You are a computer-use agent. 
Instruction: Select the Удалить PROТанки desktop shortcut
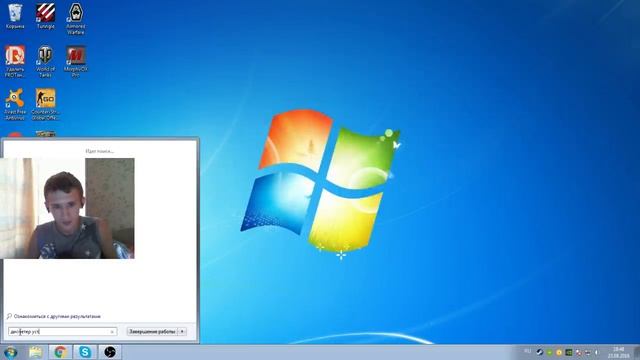(15, 62)
